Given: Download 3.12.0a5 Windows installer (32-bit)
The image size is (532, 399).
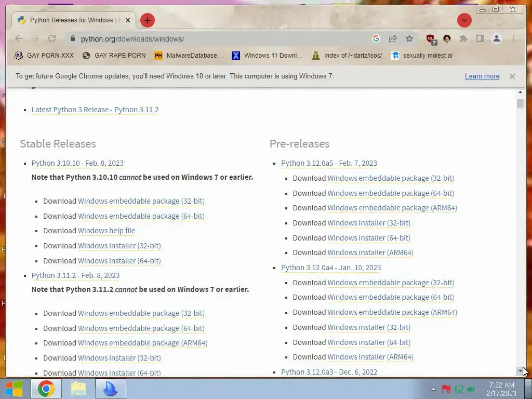Looking at the screenshot, I should [369, 223].
